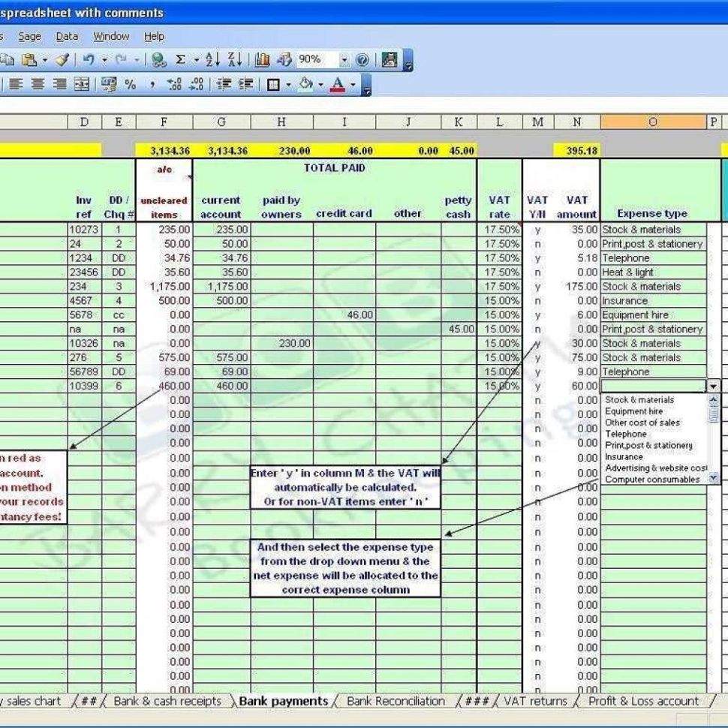Viewport: 728px width, 728px height.
Task: Toggle Center alignment for the selection
Action: [x=41, y=84]
